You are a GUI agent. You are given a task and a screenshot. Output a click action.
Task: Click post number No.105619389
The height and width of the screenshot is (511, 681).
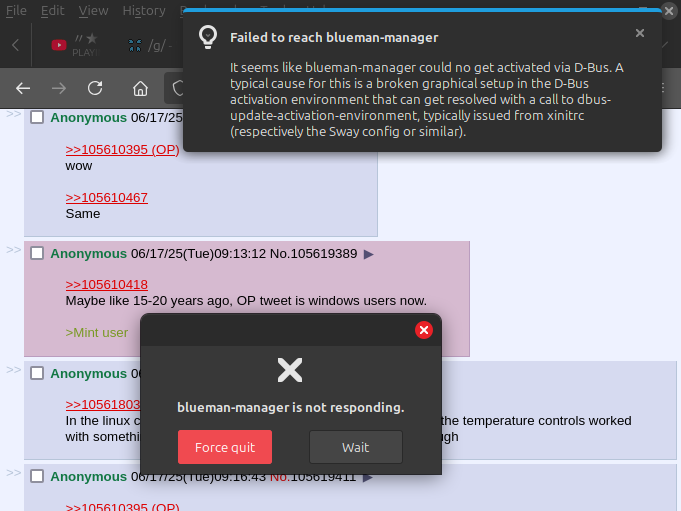314,254
